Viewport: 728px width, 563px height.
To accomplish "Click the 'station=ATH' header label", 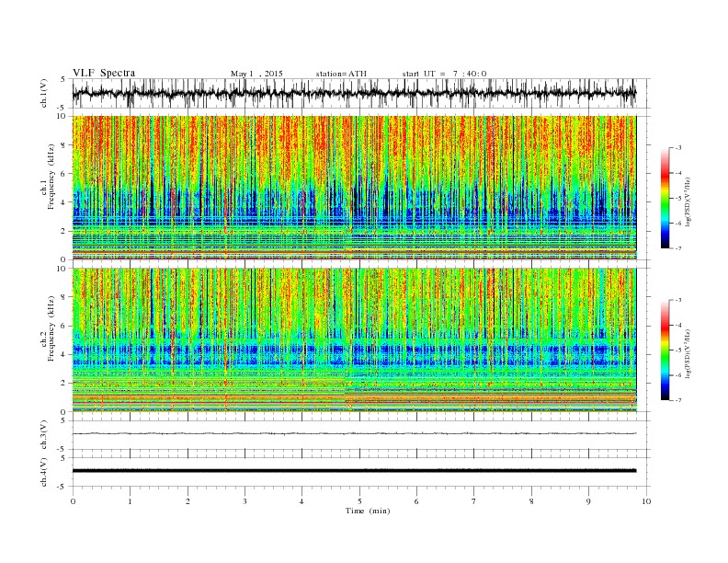I will 341,74.
